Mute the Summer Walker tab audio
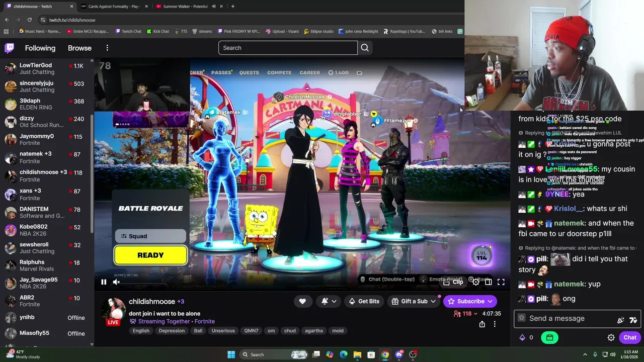644x362 pixels. pyautogui.click(x=213, y=7)
